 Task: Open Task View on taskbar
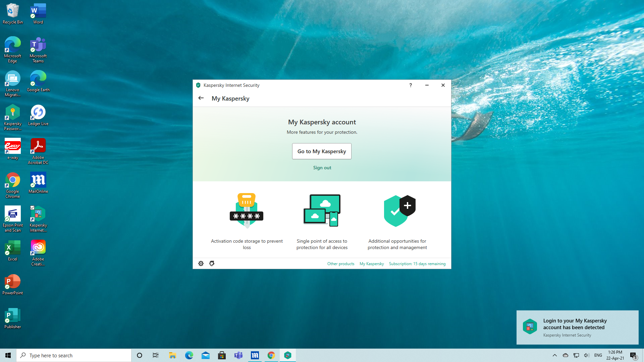(156, 355)
